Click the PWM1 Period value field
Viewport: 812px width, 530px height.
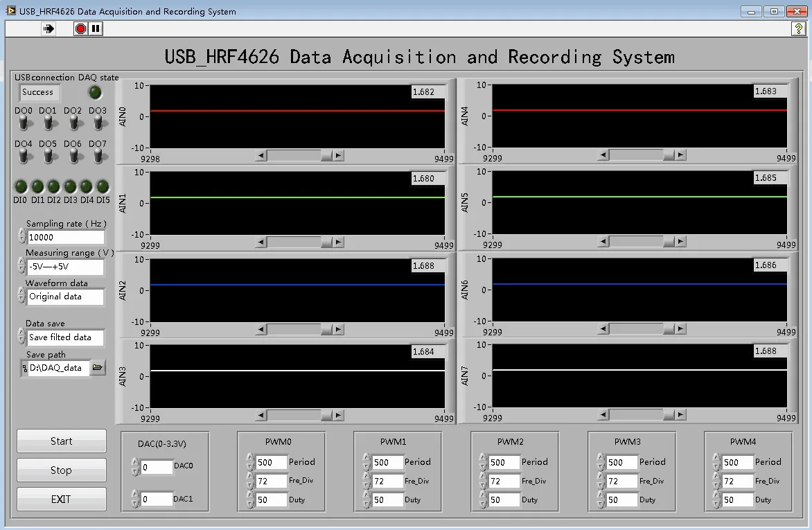pyautogui.click(x=387, y=462)
